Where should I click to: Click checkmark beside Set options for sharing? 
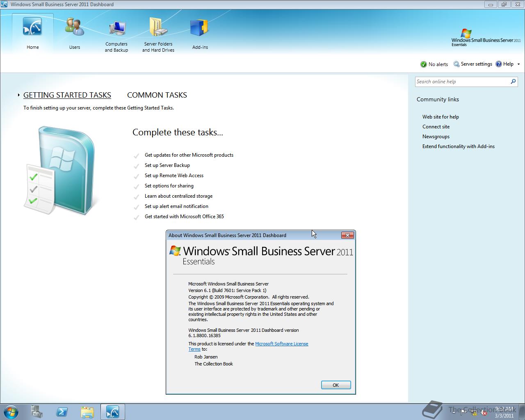pyautogui.click(x=136, y=187)
